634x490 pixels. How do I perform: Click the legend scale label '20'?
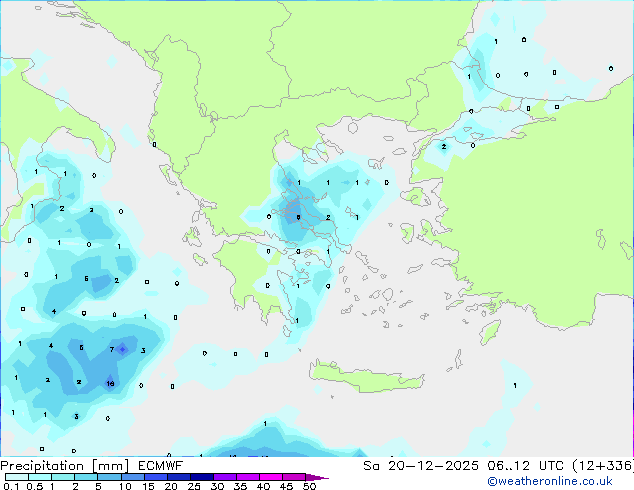(x=171, y=486)
